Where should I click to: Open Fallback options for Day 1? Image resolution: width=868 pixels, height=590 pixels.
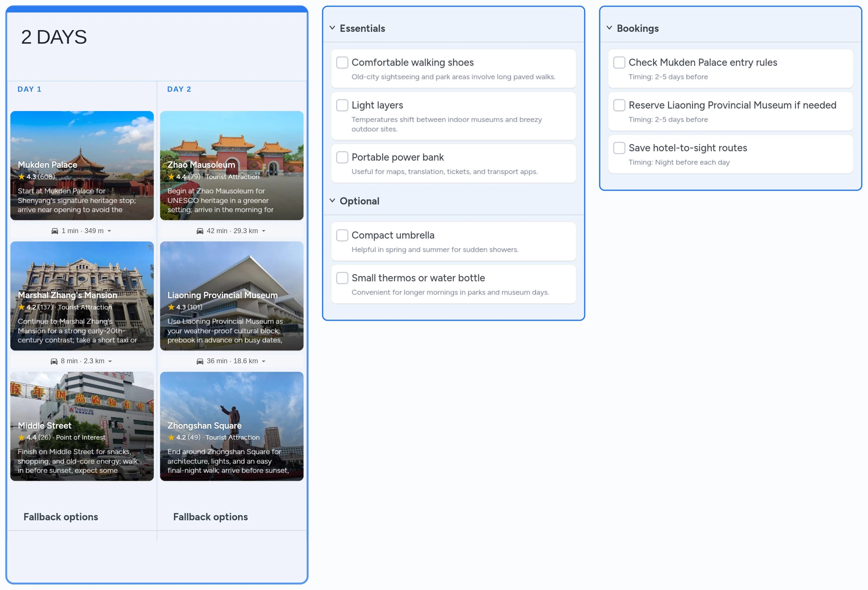click(60, 517)
